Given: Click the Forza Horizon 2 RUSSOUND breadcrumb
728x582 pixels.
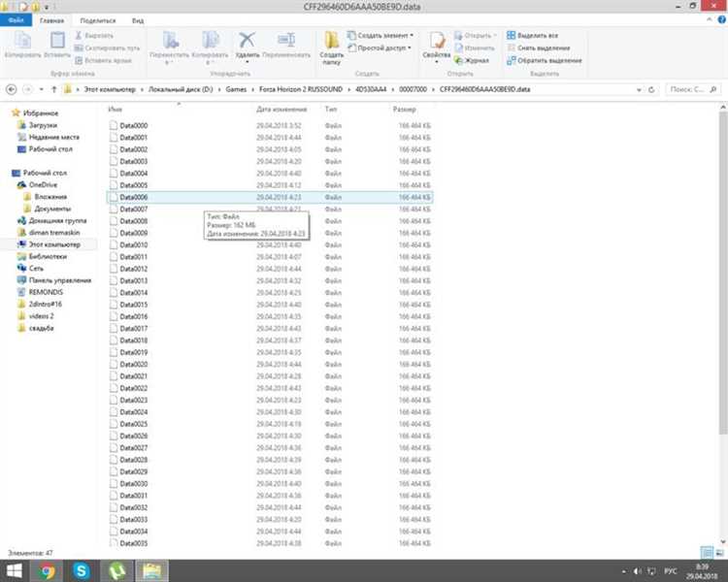Looking at the screenshot, I should [x=300, y=89].
